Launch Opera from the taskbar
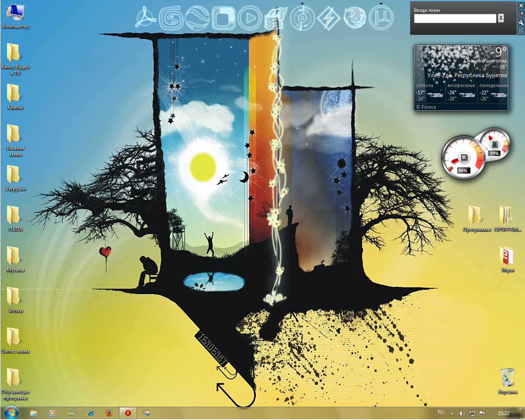525x420 pixels. tap(128, 413)
